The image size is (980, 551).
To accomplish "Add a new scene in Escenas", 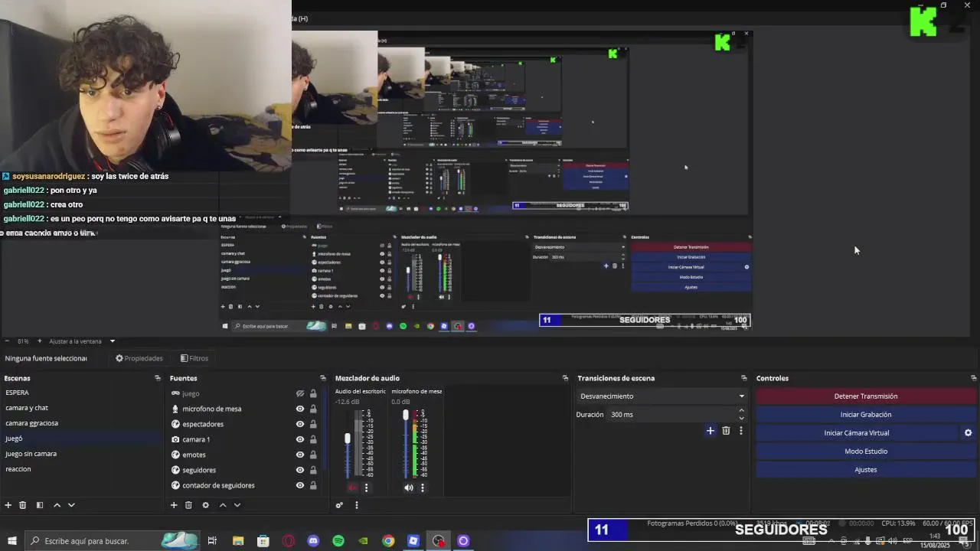I will [8, 505].
